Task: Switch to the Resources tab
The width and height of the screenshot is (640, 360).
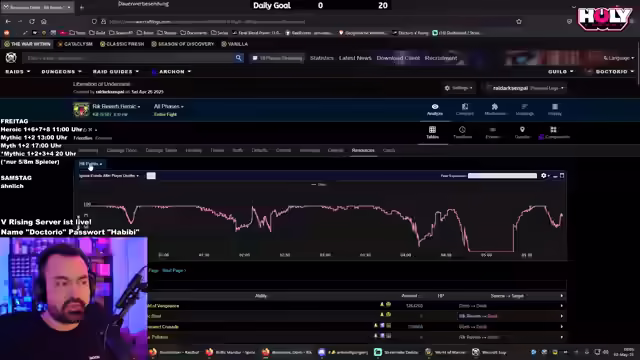Action: coord(363,150)
